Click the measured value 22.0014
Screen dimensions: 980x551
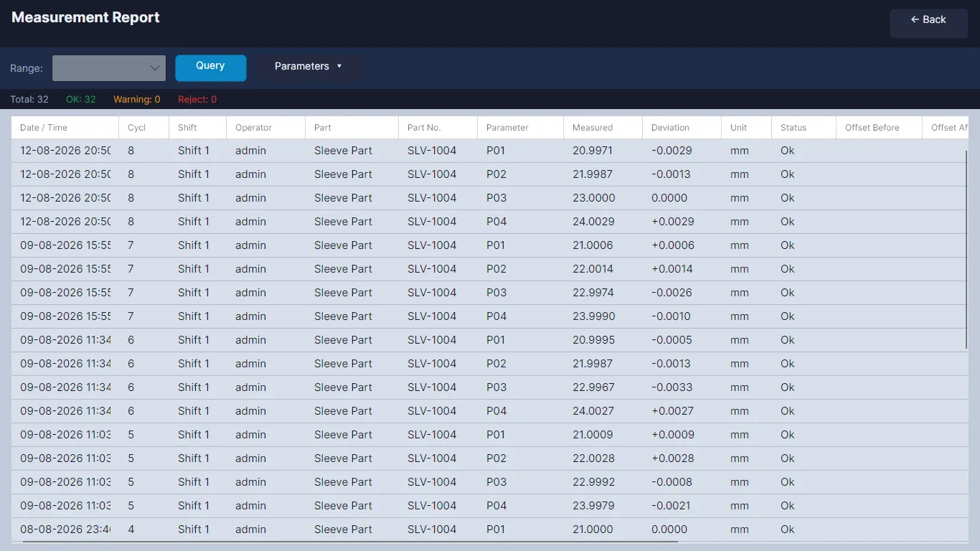[x=593, y=269]
